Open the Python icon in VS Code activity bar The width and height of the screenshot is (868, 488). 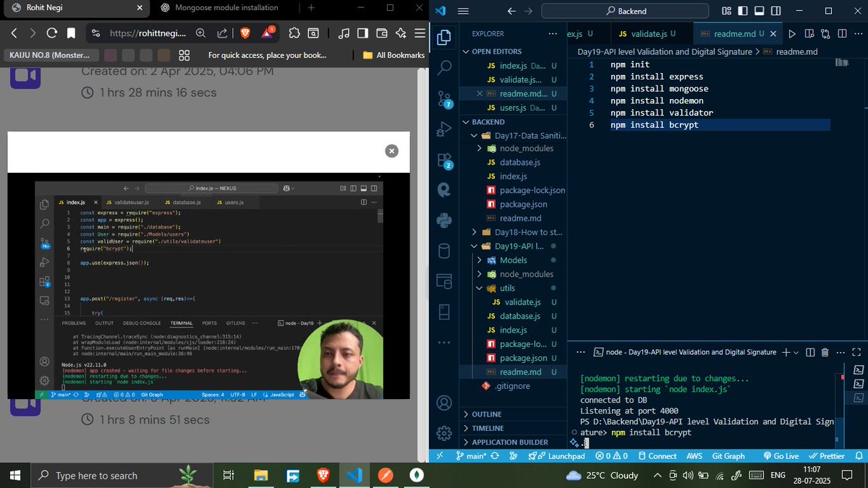pos(444,221)
